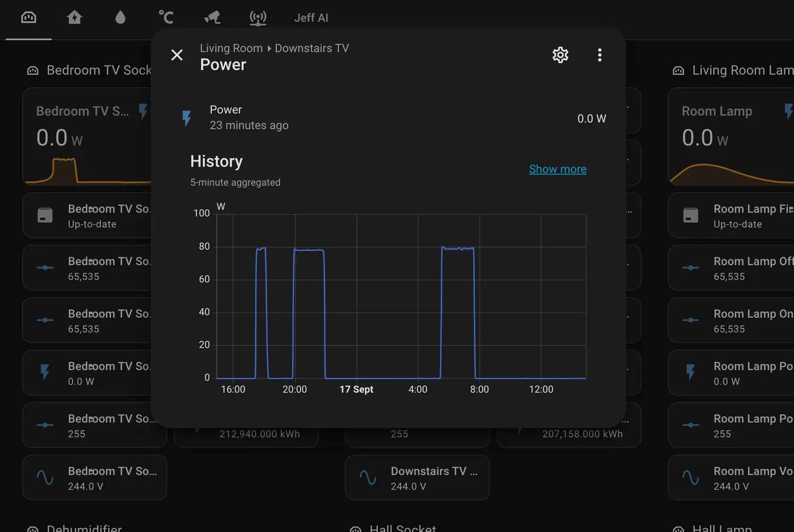This screenshot has height=532, width=794.
Task: Click the Living Room breadcrumb text
Action: coord(231,48)
